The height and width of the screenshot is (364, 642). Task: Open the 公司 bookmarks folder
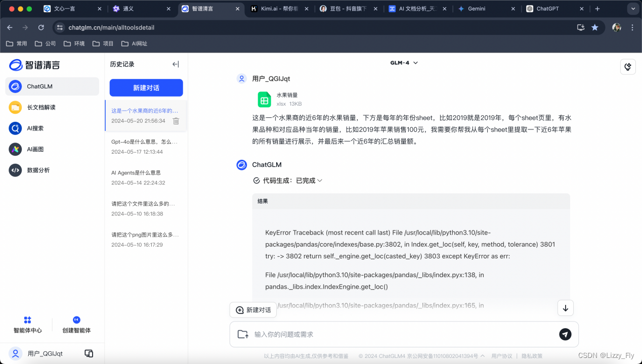click(x=46, y=43)
